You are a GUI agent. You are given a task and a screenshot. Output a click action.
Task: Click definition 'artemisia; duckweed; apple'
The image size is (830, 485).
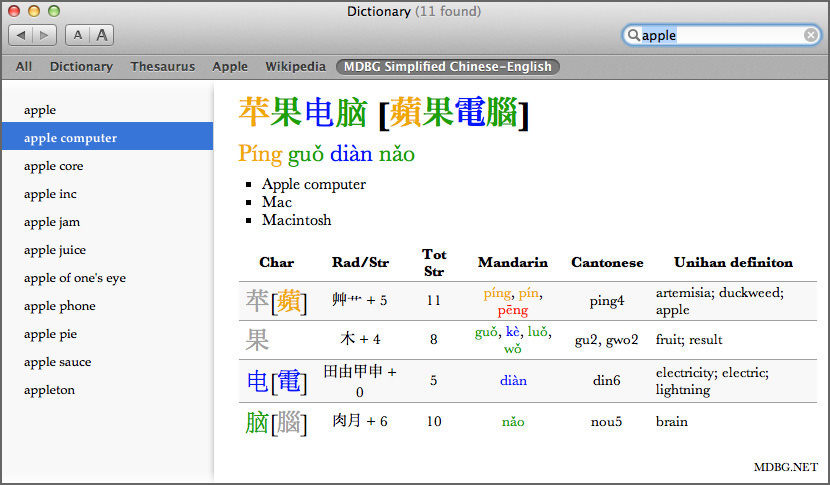719,301
